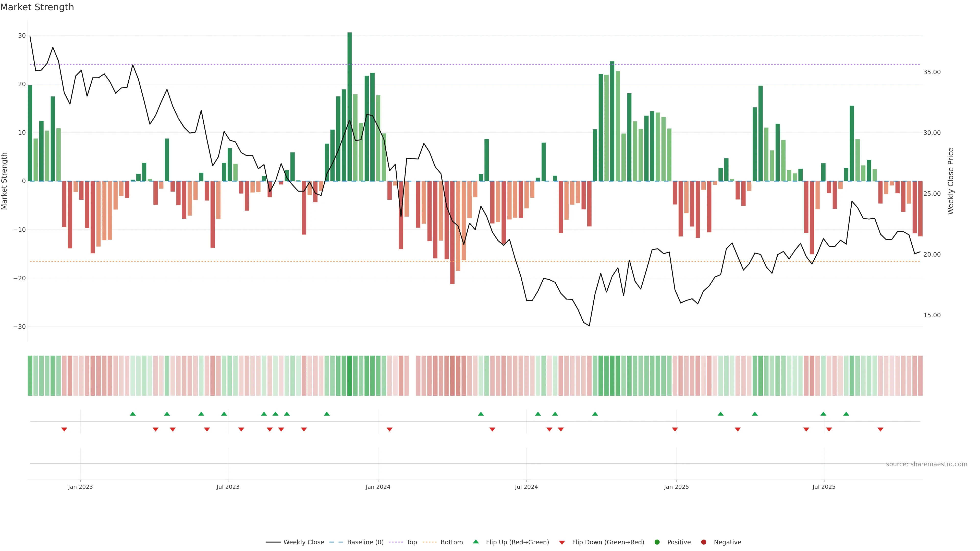Click the tallest dark green bar above 30
Viewport: 980px width, 551px height.
350,106
